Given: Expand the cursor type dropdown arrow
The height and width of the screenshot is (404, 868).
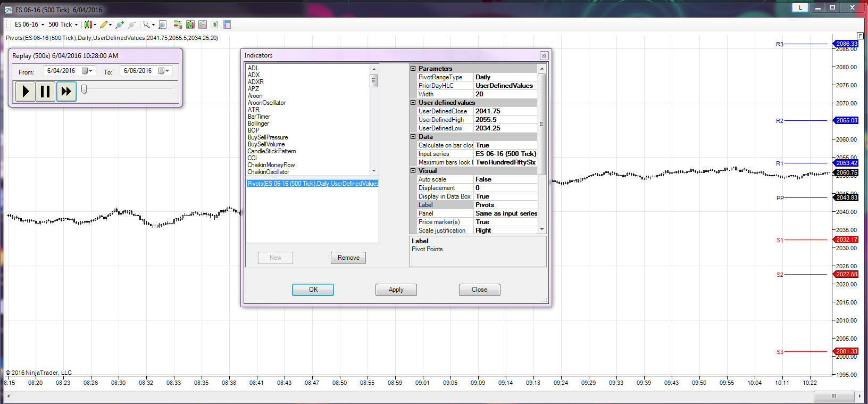Looking at the screenshot, I should [153, 24].
